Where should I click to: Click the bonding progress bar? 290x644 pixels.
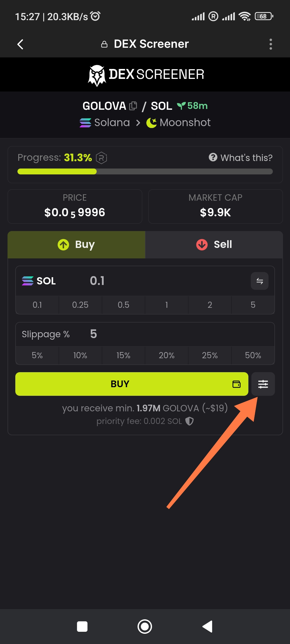pyautogui.click(x=145, y=171)
